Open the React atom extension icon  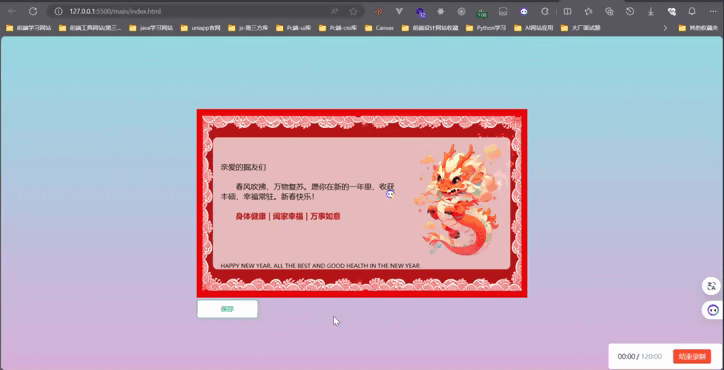[441, 12]
